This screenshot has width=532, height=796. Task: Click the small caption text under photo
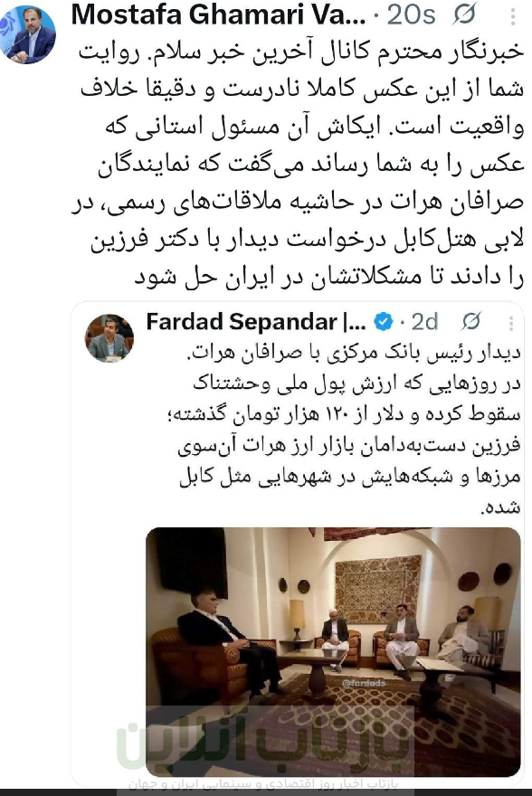263,784
